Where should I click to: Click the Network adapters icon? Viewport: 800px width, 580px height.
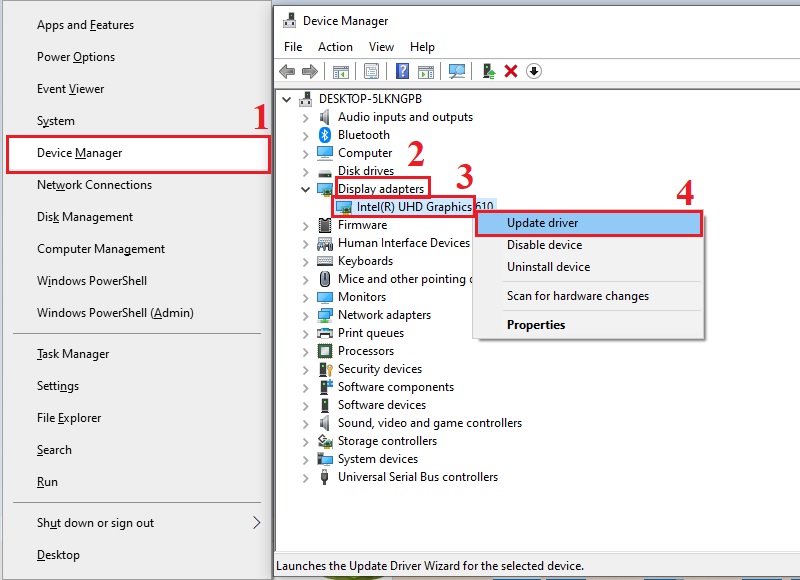tap(324, 315)
